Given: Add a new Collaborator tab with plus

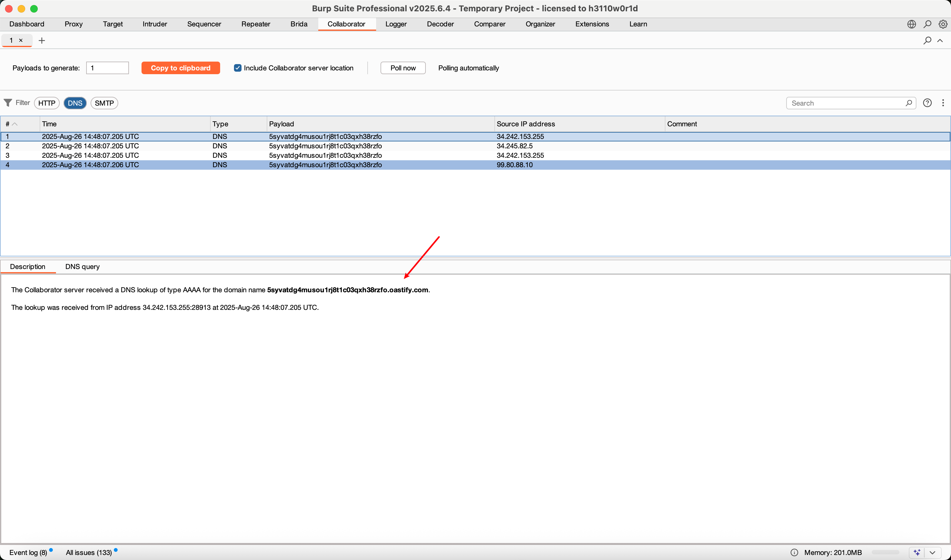Looking at the screenshot, I should click(x=42, y=40).
